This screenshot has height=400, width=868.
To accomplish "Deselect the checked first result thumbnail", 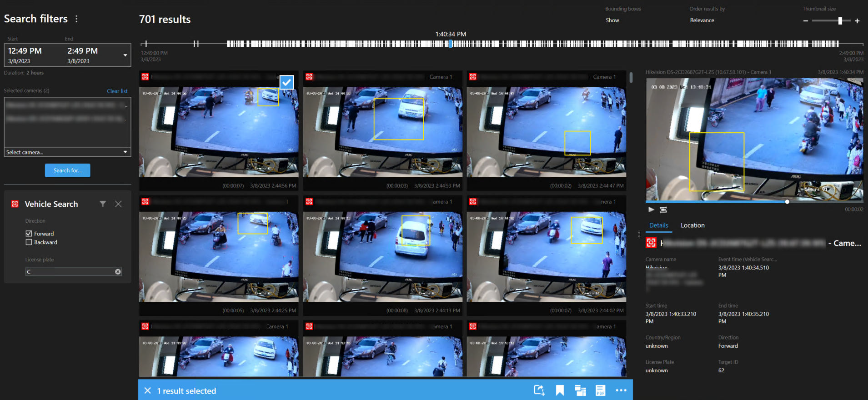I will tap(286, 82).
